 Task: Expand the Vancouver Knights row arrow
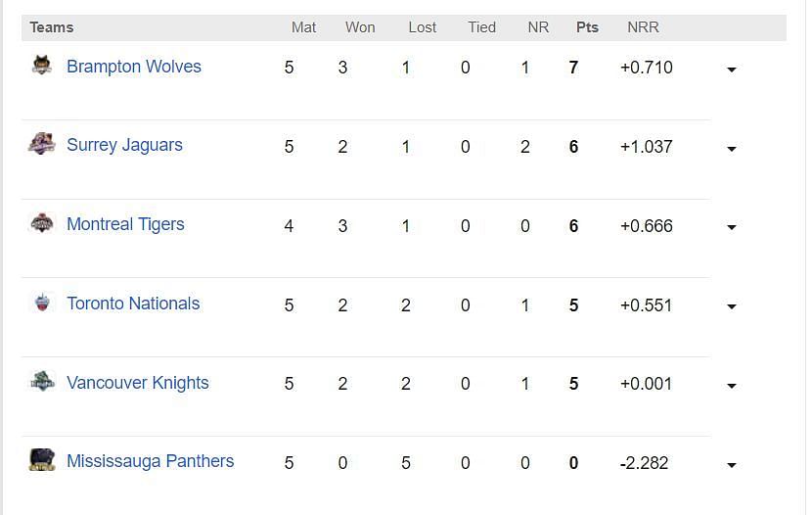tap(731, 386)
